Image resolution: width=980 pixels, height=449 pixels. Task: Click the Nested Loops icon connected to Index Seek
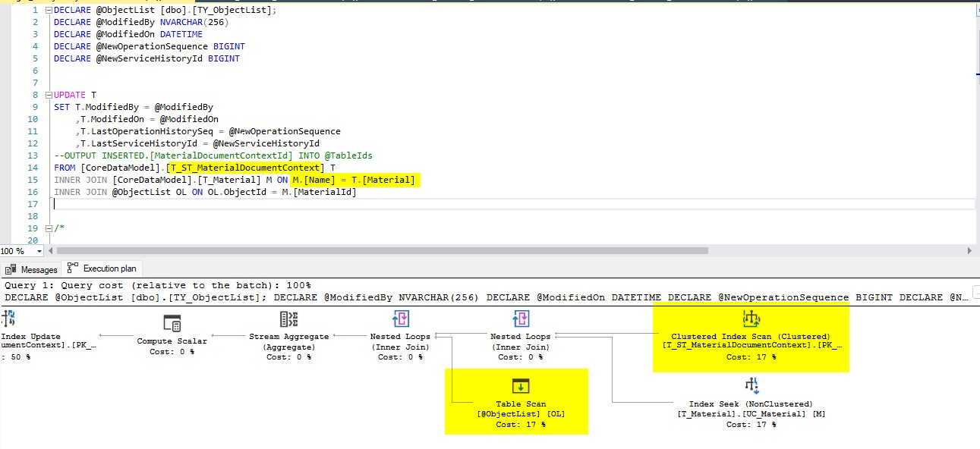point(521,319)
